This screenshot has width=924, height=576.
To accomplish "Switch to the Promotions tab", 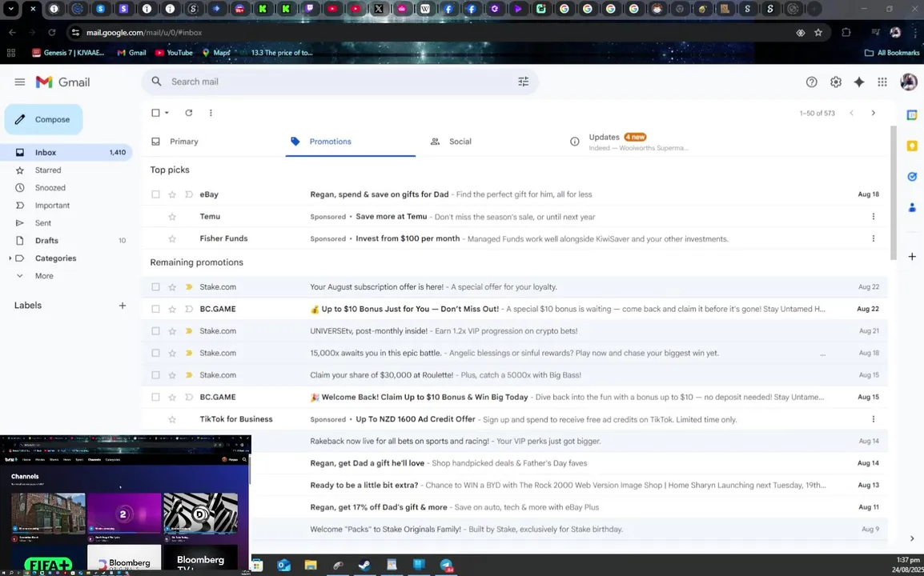I will 351,142.
